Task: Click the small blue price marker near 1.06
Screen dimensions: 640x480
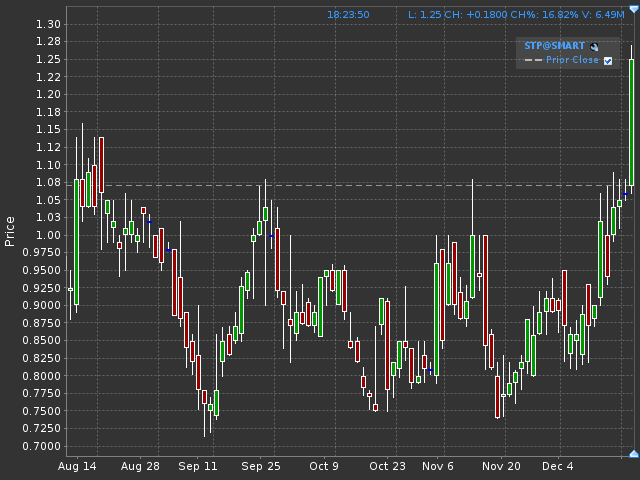Action: point(626,194)
